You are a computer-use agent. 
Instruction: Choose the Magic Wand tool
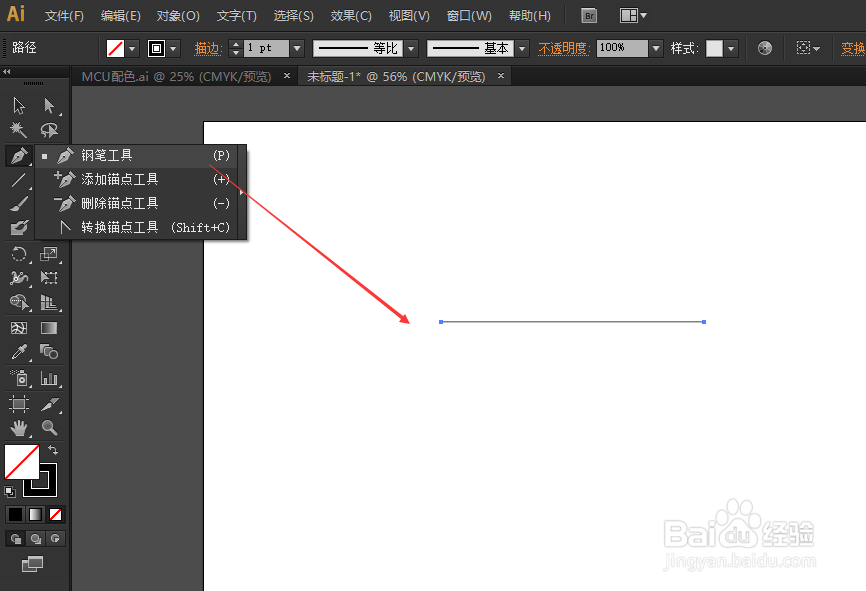click(19, 130)
